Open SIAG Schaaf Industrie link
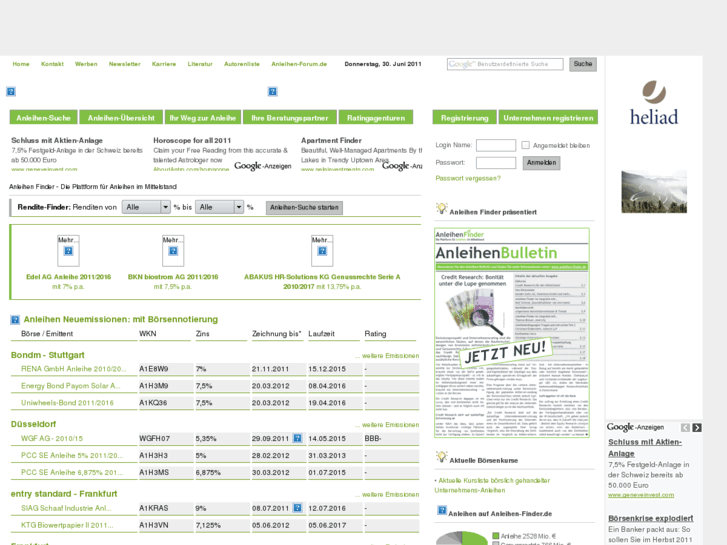Screen dimensions: 727x545 pos(66,508)
